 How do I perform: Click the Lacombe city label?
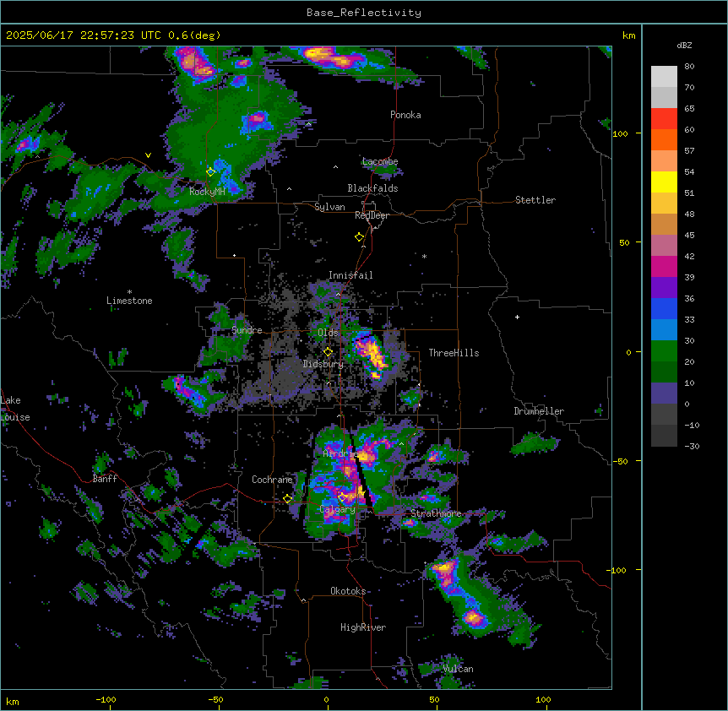point(380,161)
